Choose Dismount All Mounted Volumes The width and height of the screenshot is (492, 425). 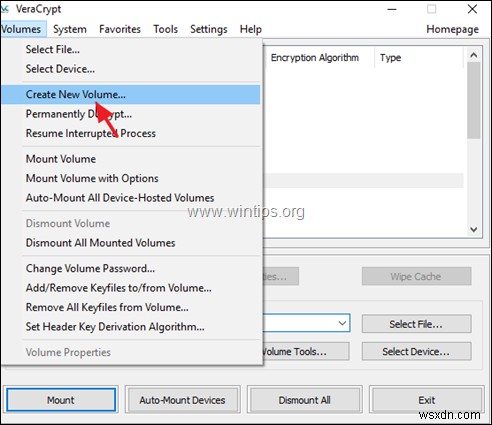click(x=131, y=243)
